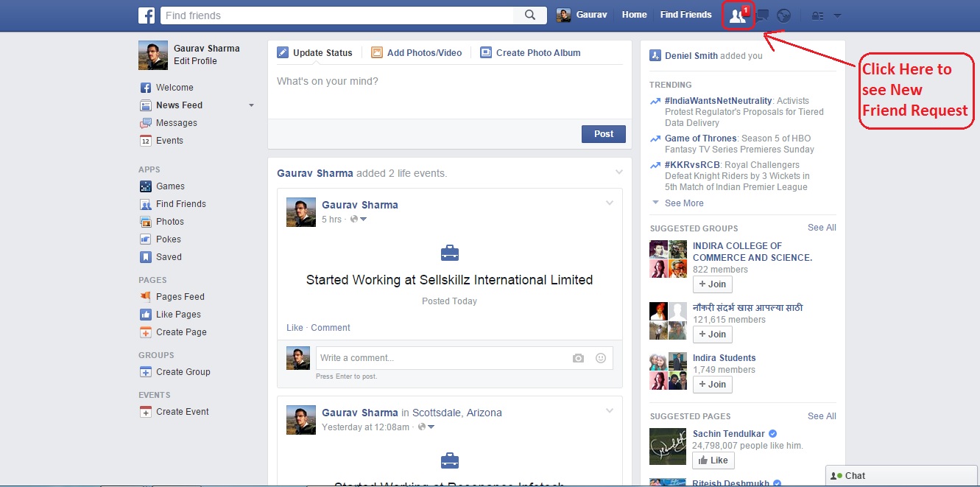The width and height of the screenshot is (980, 487).
Task: Select the Add Photos/Video tab
Action: [x=417, y=53]
